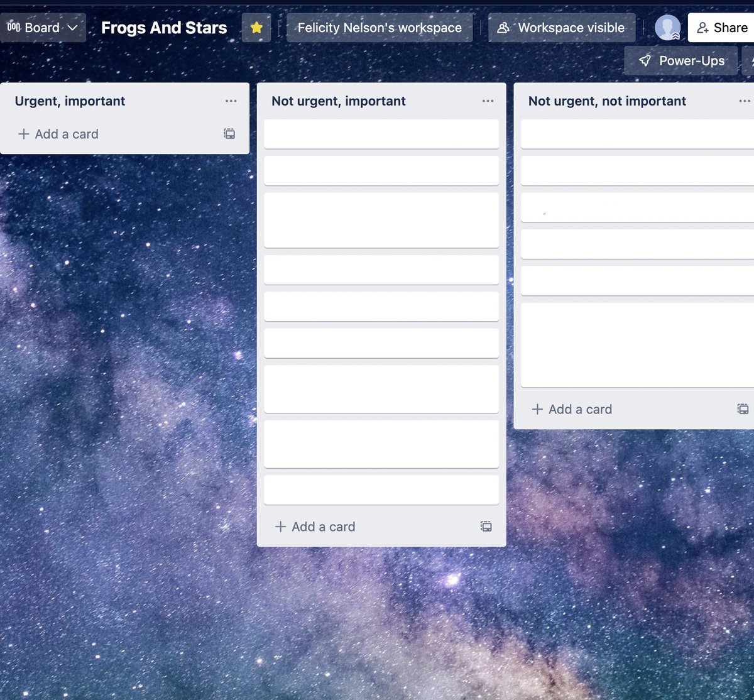Click the Not urgent, not important list title
The height and width of the screenshot is (700, 754).
[x=607, y=101]
